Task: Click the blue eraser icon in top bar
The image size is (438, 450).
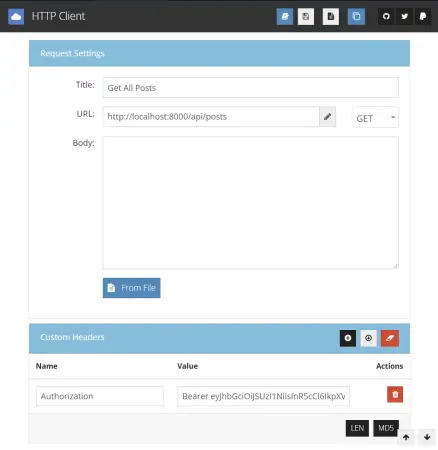Action: (x=285, y=16)
